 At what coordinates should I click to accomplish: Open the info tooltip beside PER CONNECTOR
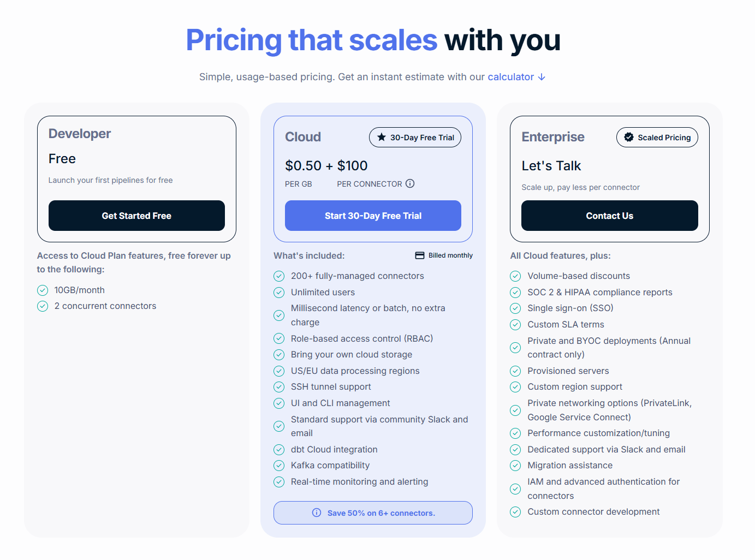coord(410,183)
